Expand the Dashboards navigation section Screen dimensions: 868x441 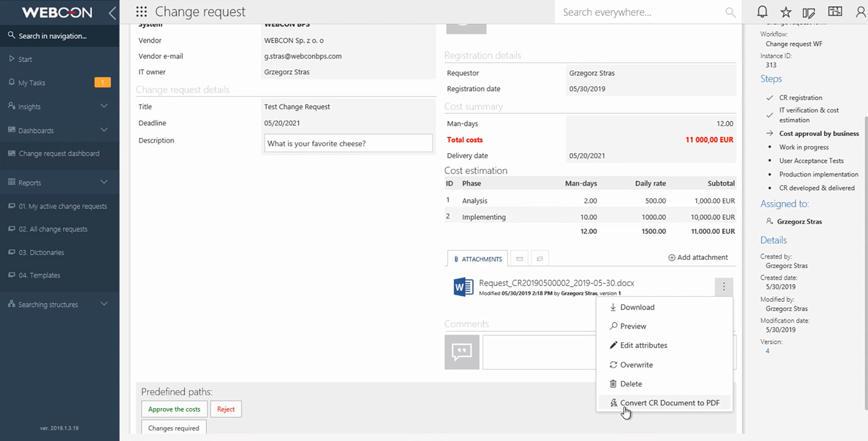[x=104, y=130]
